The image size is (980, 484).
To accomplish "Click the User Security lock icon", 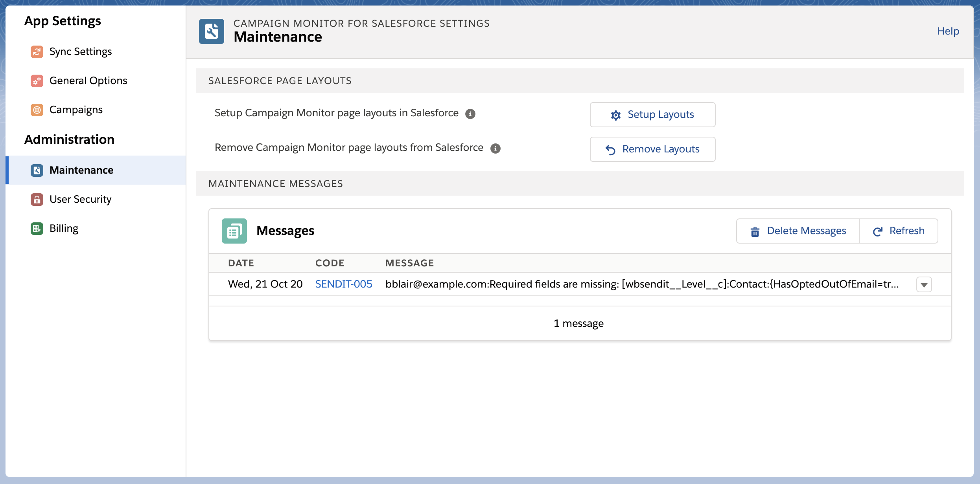I will [x=37, y=199].
